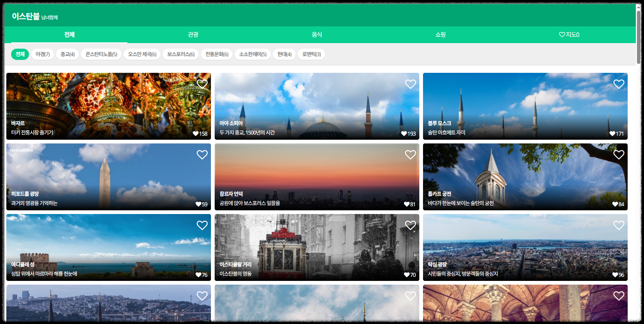Switch to the 전체 main tab
The height and width of the screenshot is (324, 644).
click(x=69, y=35)
